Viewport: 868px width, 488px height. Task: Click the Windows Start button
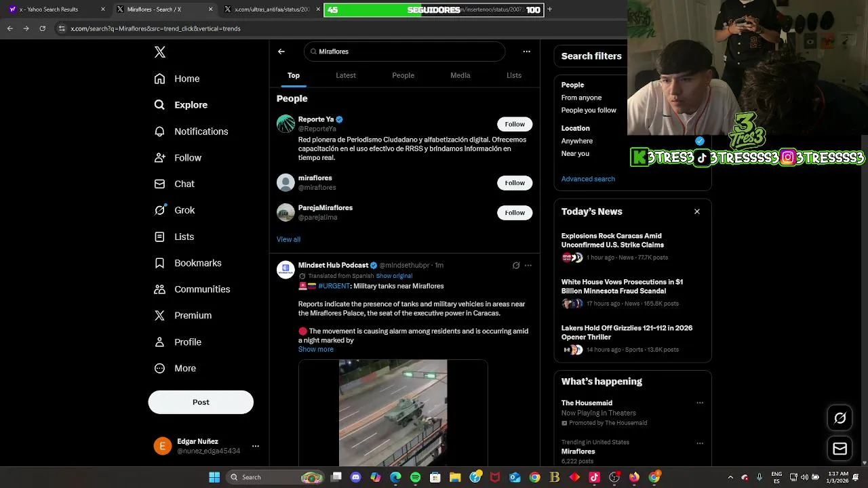coord(214,477)
